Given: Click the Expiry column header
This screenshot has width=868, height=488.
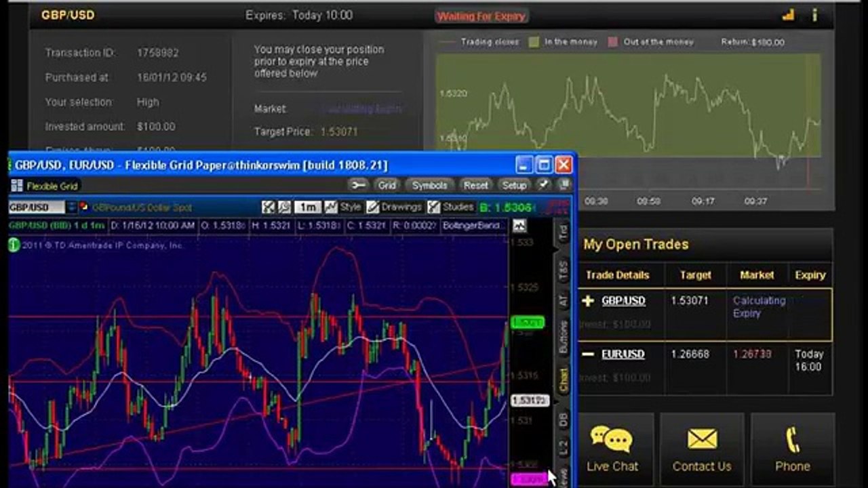Looking at the screenshot, I should [810, 275].
